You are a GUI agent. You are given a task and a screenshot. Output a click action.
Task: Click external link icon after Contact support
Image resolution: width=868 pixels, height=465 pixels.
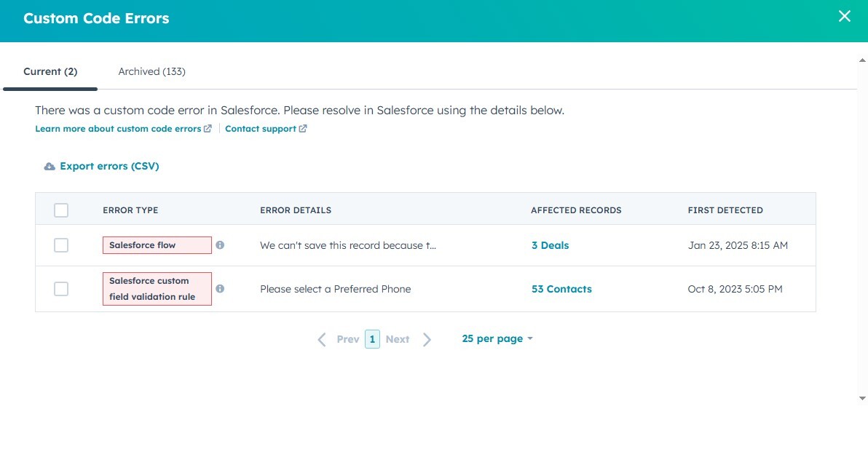tap(303, 128)
